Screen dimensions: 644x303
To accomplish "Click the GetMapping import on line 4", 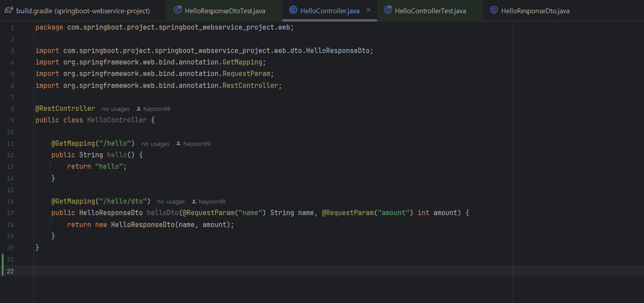I will 150,62.
